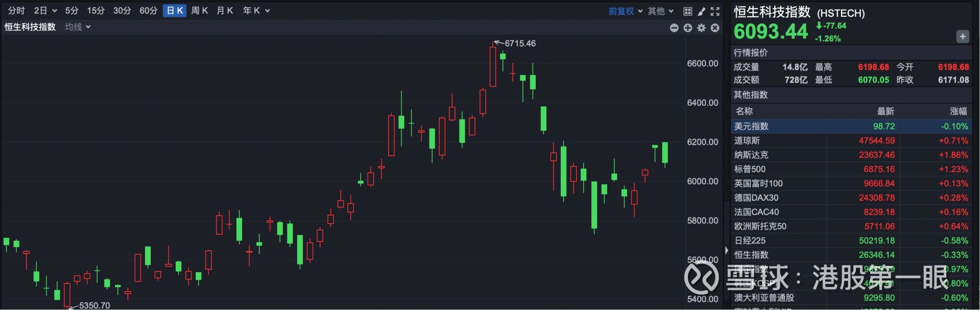Switch to the 周K weekly tab

200,11
